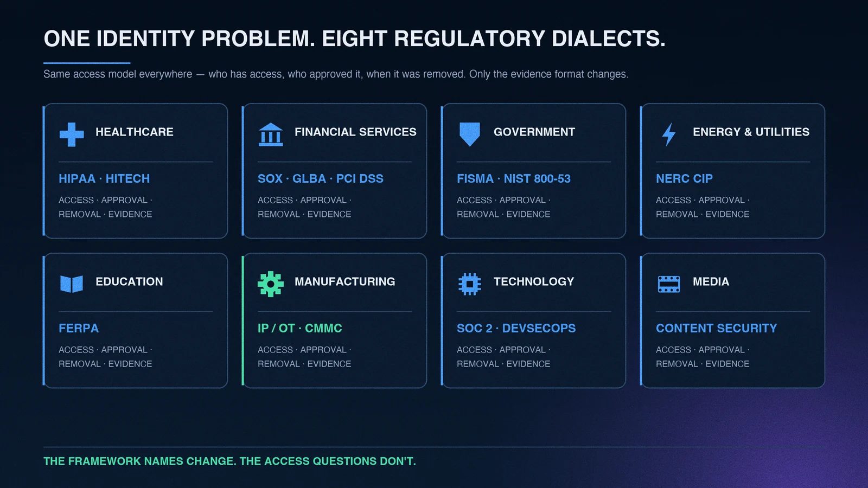Select the HIPAA · HITECH framework text
This screenshot has width=868, height=488.
point(104,178)
